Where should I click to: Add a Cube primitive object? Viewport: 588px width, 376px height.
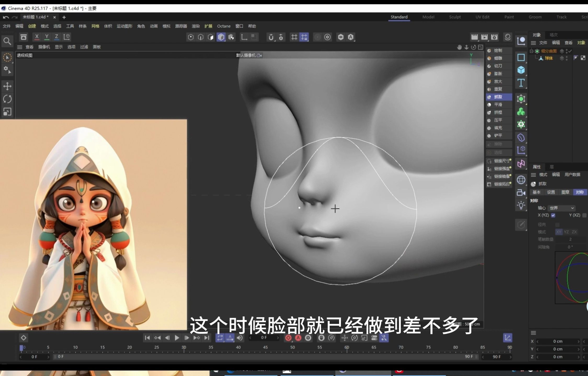tap(521, 70)
